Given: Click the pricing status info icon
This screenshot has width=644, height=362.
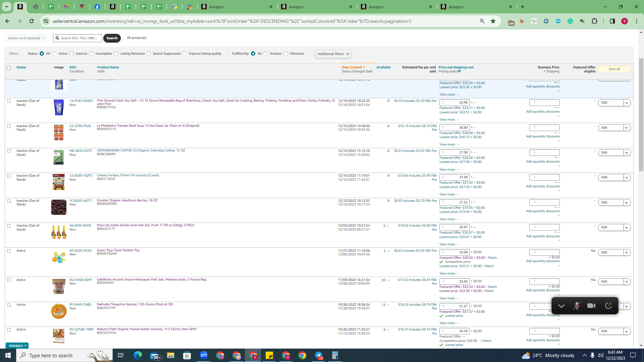Looking at the screenshot, I should coord(460,71).
